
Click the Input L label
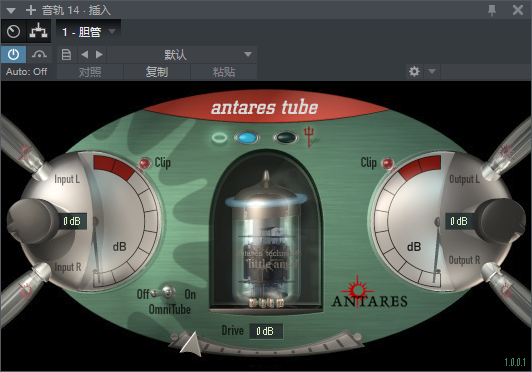tap(67, 179)
